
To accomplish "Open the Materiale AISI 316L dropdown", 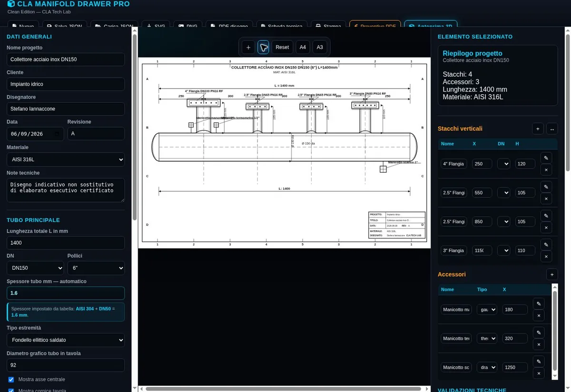I will click(66, 159).
